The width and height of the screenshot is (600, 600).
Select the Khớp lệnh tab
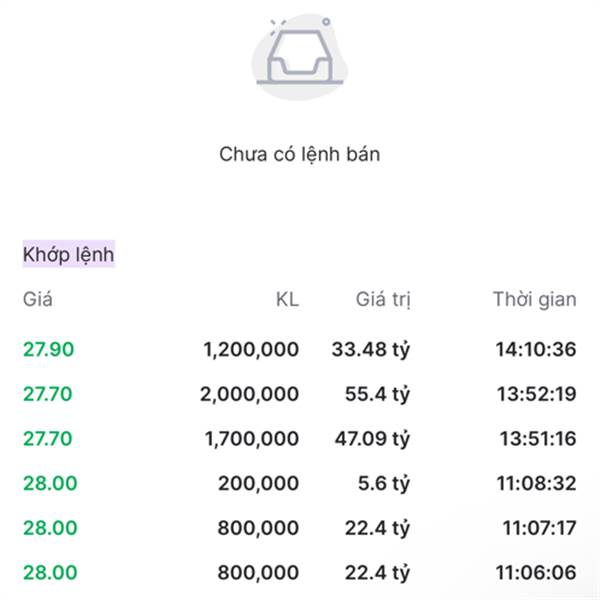69,255
